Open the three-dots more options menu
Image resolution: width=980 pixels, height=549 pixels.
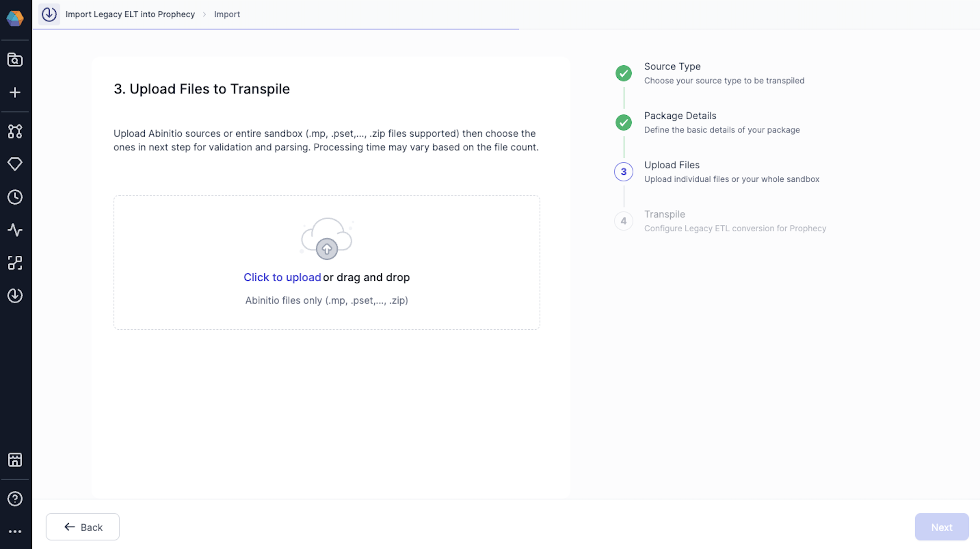[x=15, y=532]
